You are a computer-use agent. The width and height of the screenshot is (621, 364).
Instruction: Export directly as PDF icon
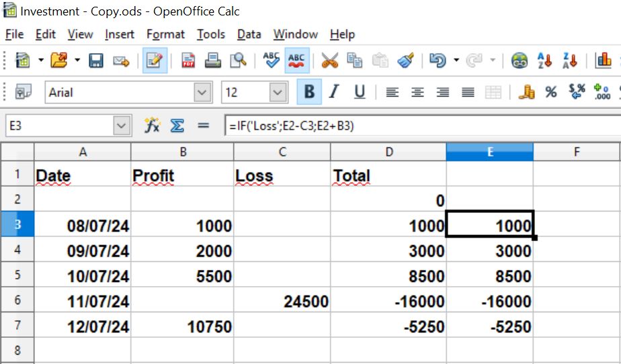188,60
